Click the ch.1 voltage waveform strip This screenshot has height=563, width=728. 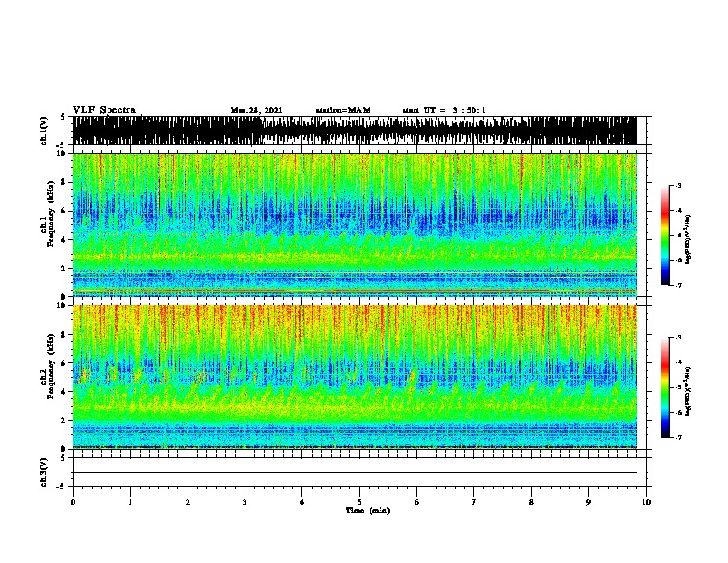[x=355, y=131]
